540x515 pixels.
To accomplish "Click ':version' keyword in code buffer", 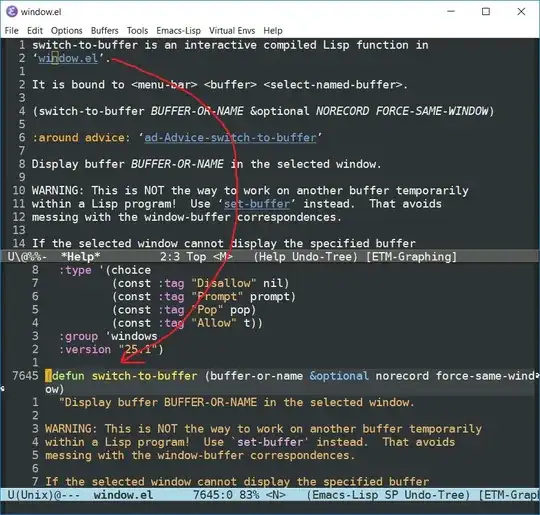I will pyautogui.click(x=85, y=350).
